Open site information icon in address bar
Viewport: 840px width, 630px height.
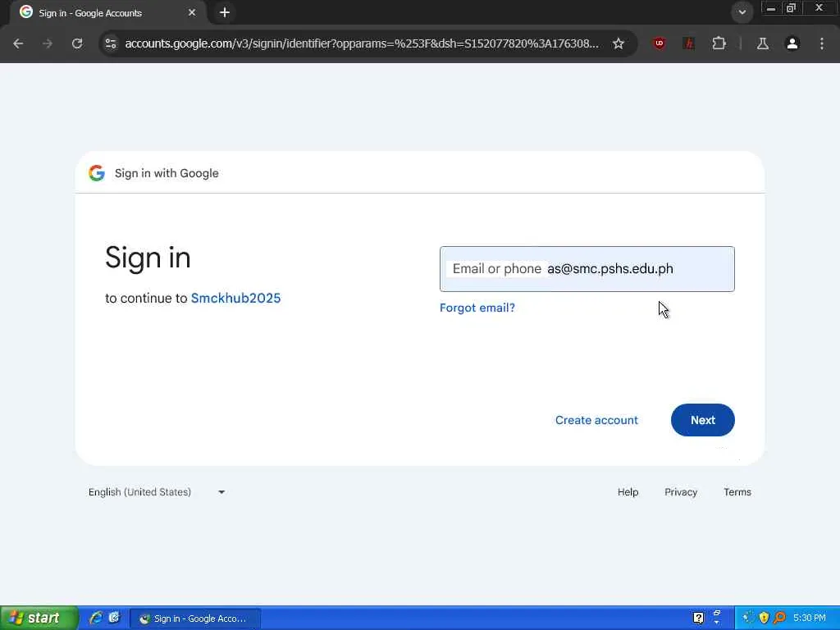point(111,43)
